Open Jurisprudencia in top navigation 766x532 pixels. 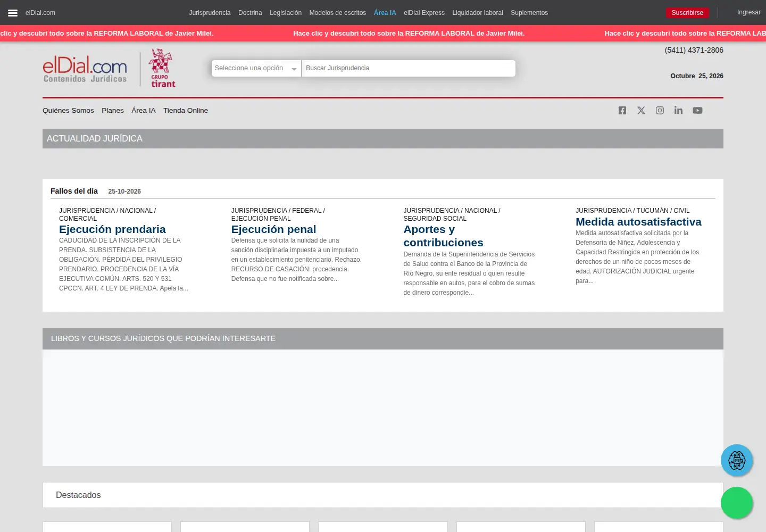210,13
